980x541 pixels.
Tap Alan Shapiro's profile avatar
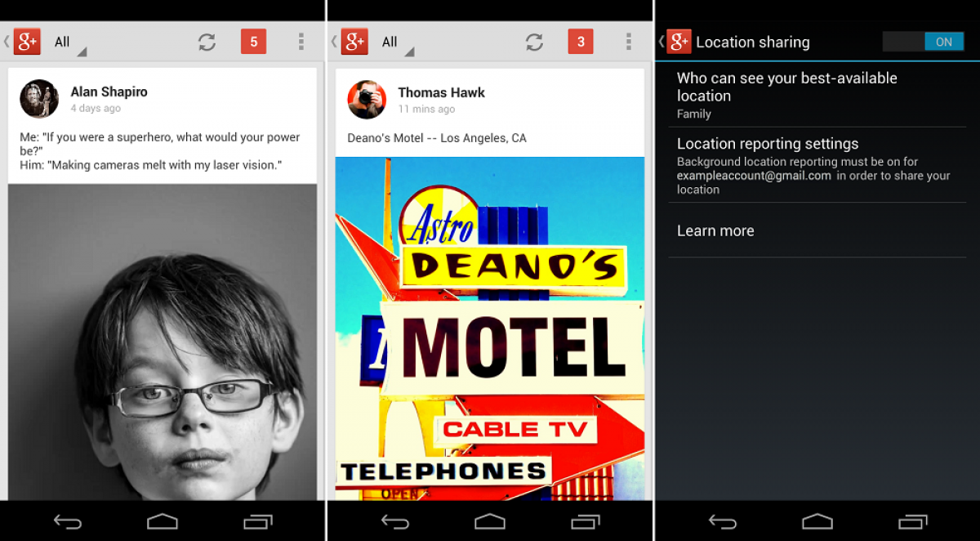38,99
